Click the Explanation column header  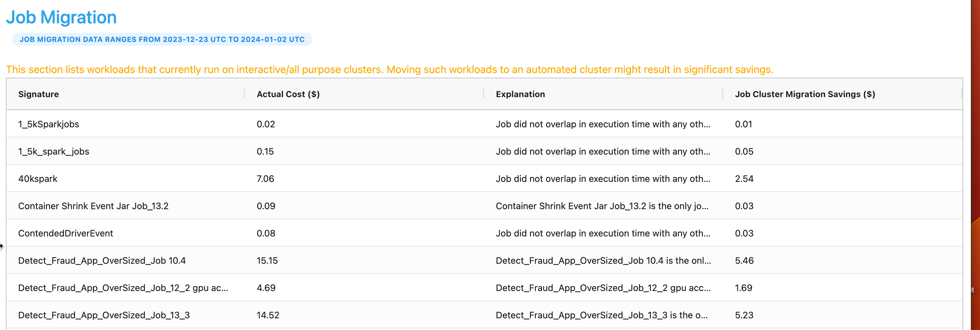click(x=520, y=94)
